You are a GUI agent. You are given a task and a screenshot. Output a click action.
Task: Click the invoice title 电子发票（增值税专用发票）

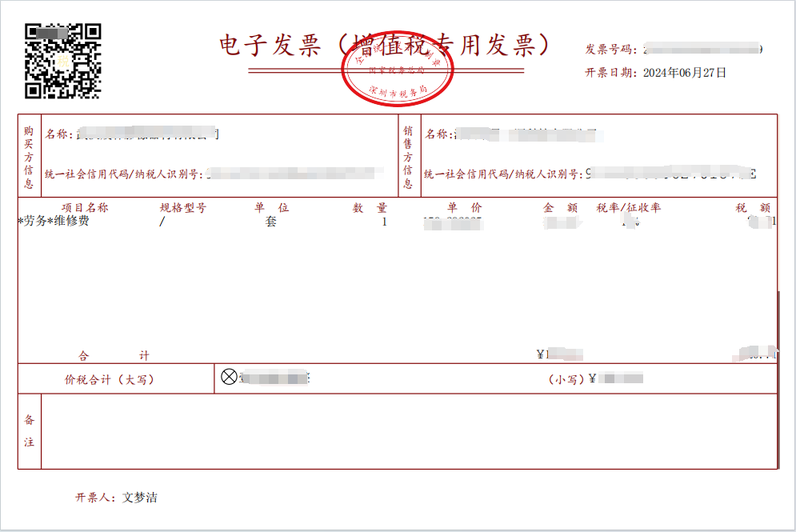point(385,45)
